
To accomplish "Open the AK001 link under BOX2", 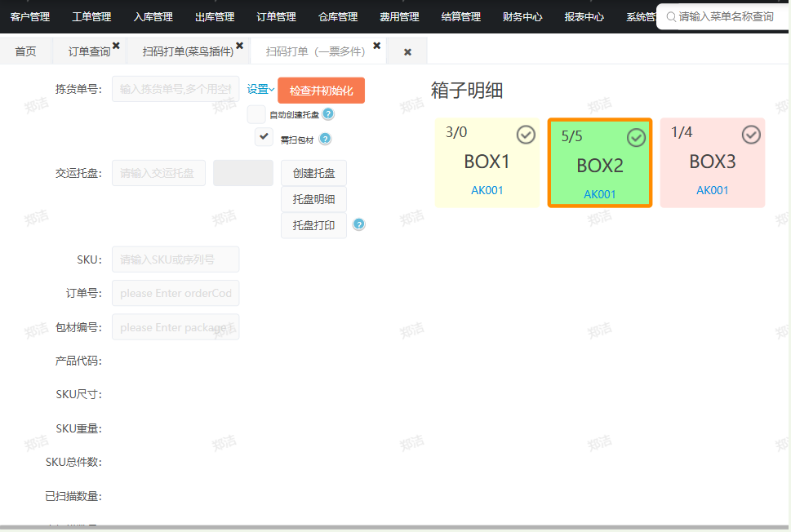I will pyautogui.click(x=600, y=194).
